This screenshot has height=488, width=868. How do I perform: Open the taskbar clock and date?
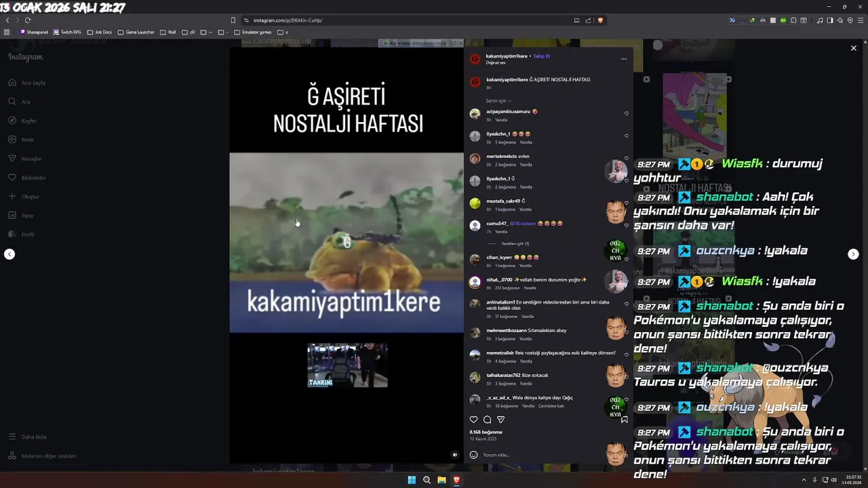pos(853,480)
